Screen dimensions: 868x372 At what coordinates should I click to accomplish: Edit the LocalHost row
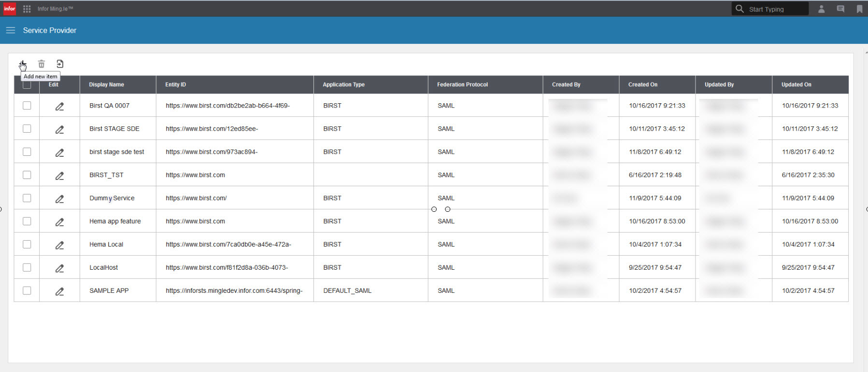[59, 268]
